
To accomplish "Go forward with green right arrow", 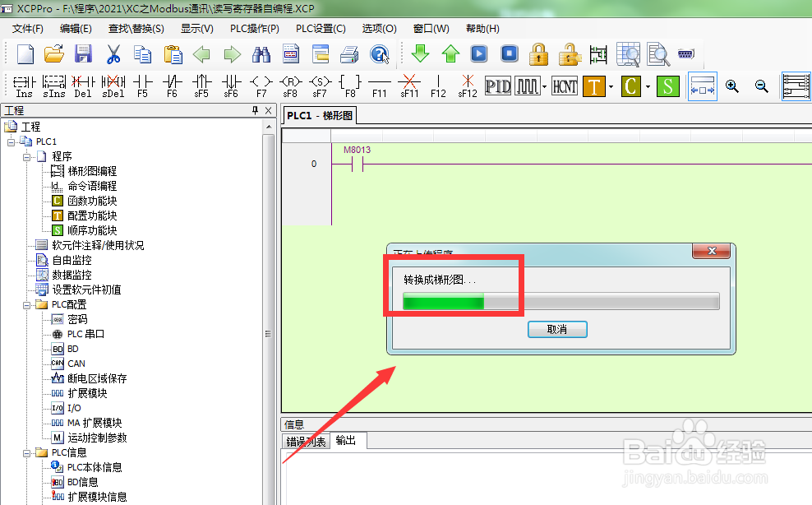I will point(232,54).
